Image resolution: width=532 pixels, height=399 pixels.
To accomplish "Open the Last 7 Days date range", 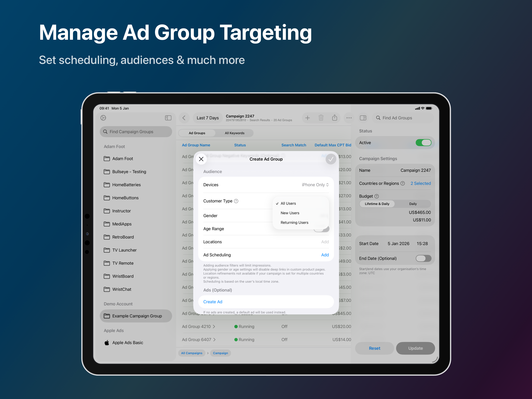I will pyautogui.click(x=208, y=118).
